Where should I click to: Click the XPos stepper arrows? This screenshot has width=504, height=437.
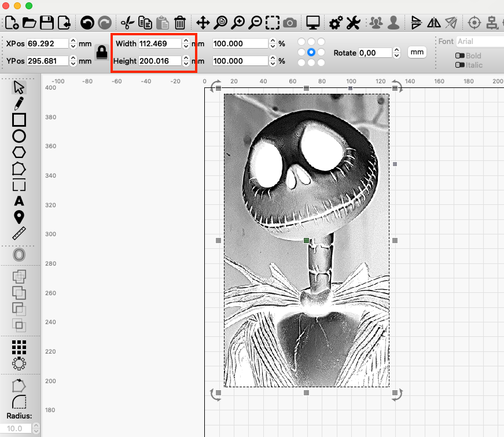[73, 43]
